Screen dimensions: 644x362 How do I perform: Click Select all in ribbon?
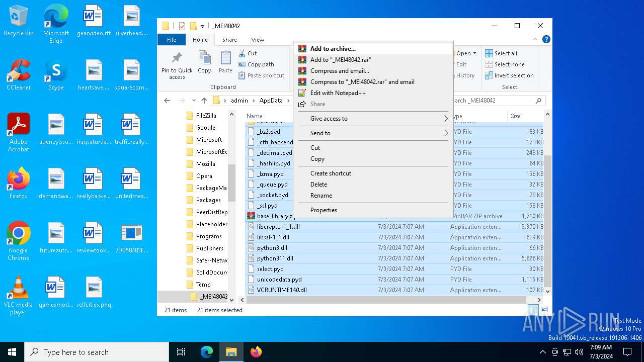501,53
